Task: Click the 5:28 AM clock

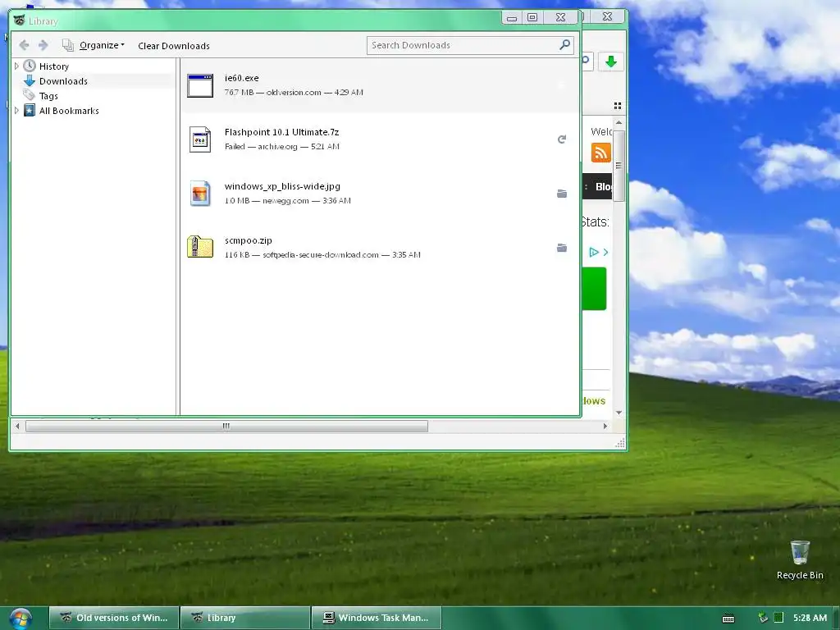Action: click(810, 618)
